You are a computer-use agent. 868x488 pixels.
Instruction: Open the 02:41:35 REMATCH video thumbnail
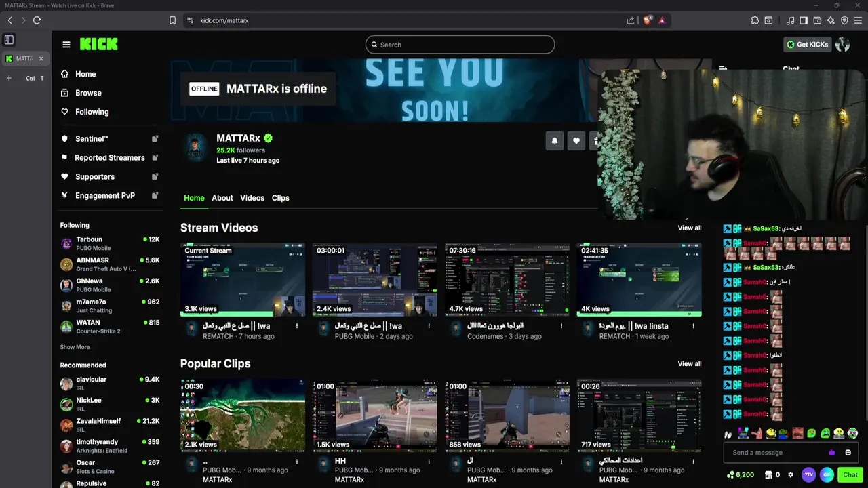639,280
